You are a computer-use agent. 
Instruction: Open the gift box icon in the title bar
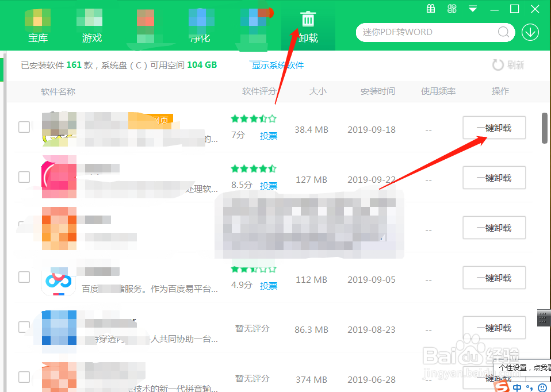pos(431,9)
